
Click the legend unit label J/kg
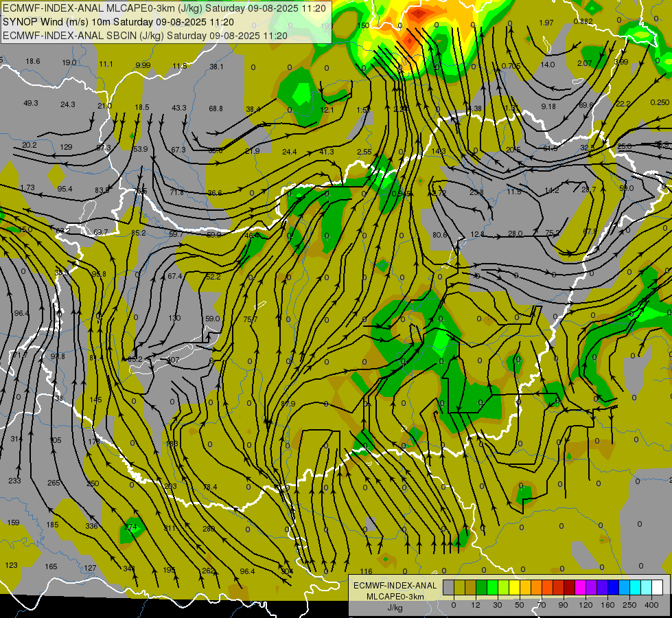(395, 608)
